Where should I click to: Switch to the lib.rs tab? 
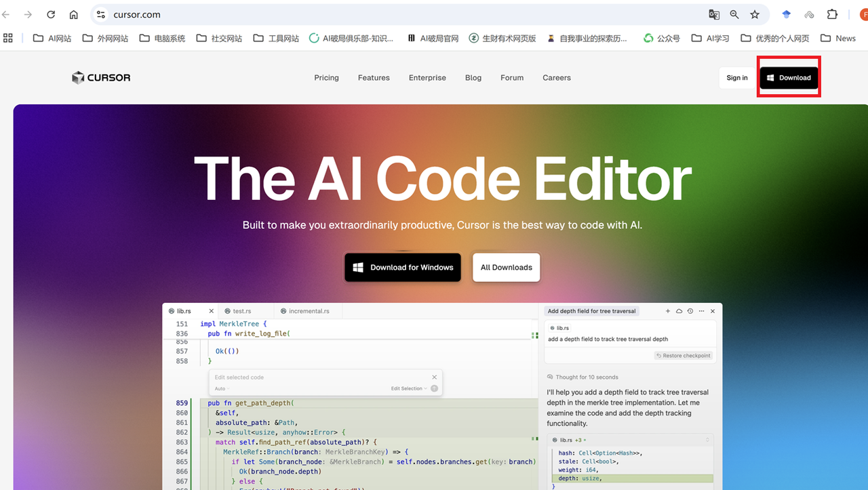pos(184,311)
